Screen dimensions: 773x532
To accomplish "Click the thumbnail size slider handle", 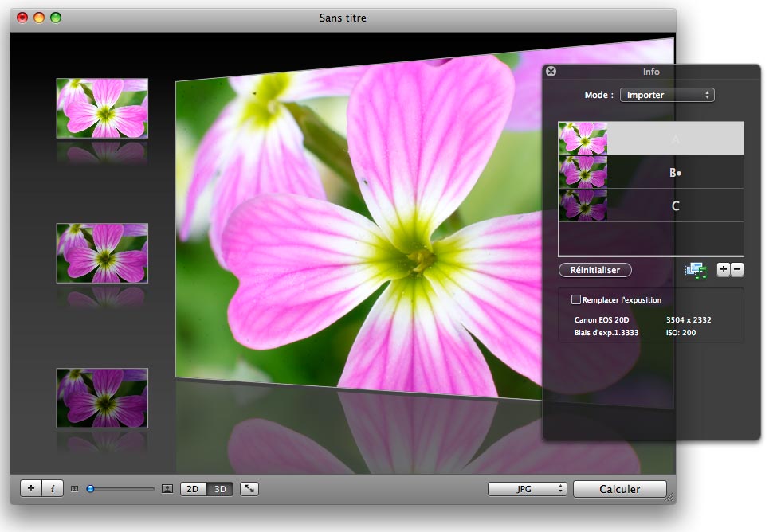I will (x=90, y=489).
